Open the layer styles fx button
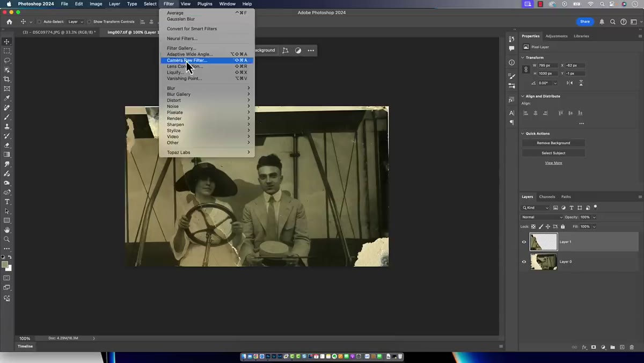 click(x=584, y=347)
